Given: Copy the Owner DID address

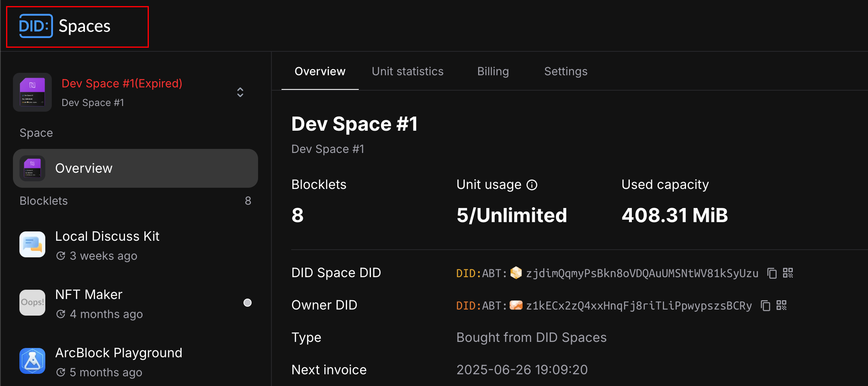Looking at the screenshot, I should 765,305.
